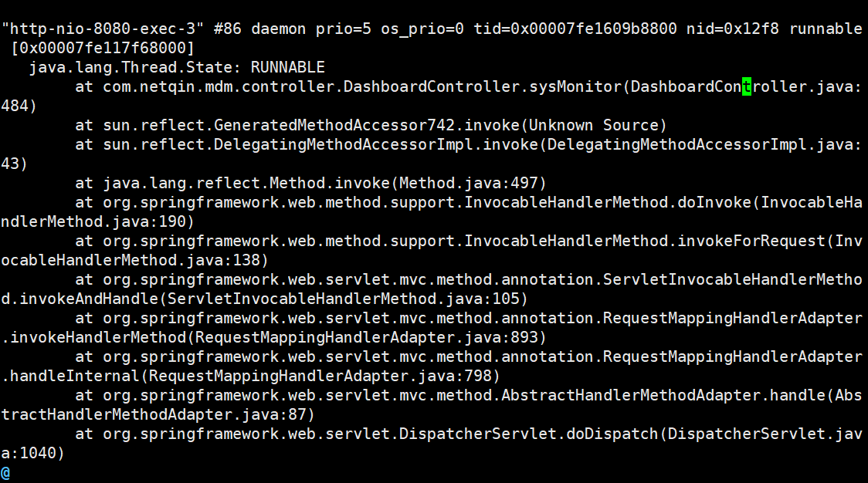The width and height of the screenshot is (868, 483).
Task: Click the InvocableHandlerMethod.doInvoke frame
Action: [432, 212]
